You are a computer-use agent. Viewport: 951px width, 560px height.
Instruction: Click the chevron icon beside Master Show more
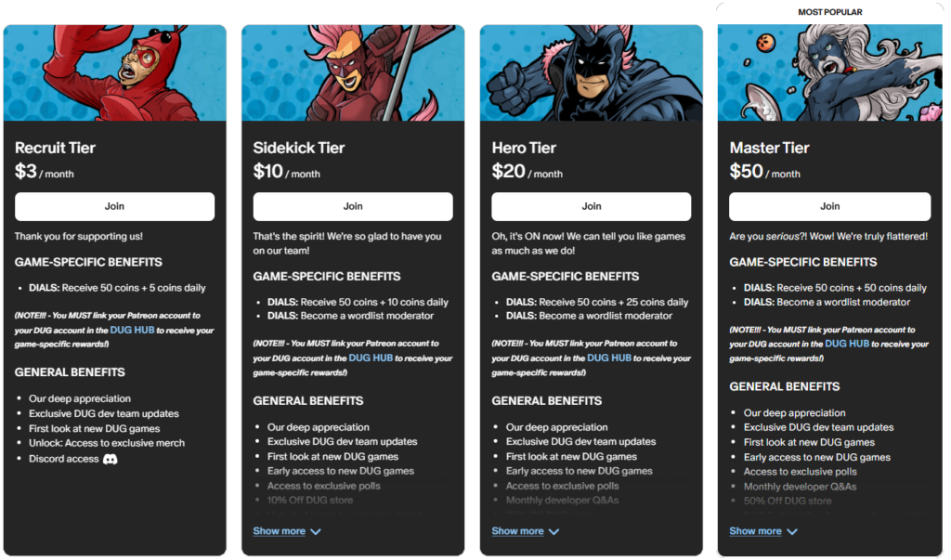tap(792, 531)
